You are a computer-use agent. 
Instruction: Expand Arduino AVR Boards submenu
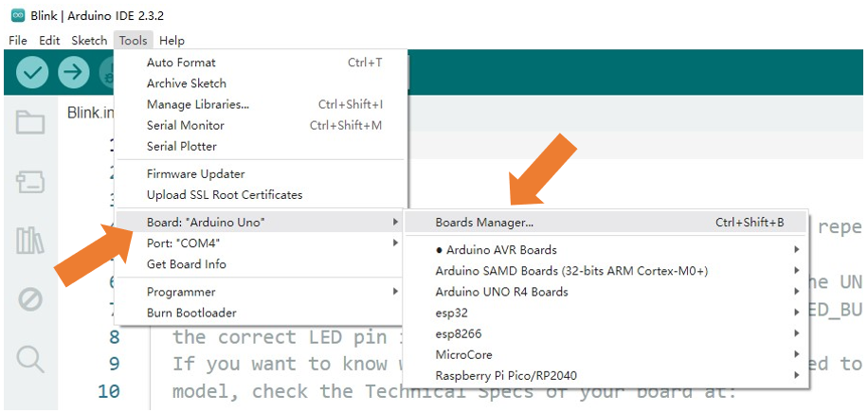[x=606, y=250]
